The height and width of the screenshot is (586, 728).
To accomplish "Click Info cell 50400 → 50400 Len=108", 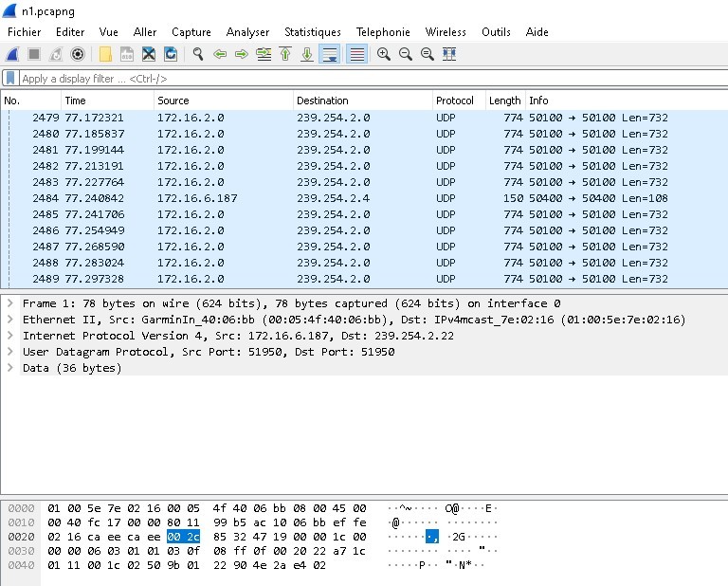I will pos(598,198).
